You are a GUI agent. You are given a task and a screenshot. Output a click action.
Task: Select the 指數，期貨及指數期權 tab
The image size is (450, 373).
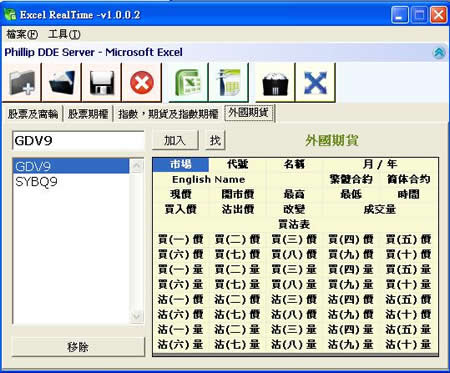click(168, 114)
